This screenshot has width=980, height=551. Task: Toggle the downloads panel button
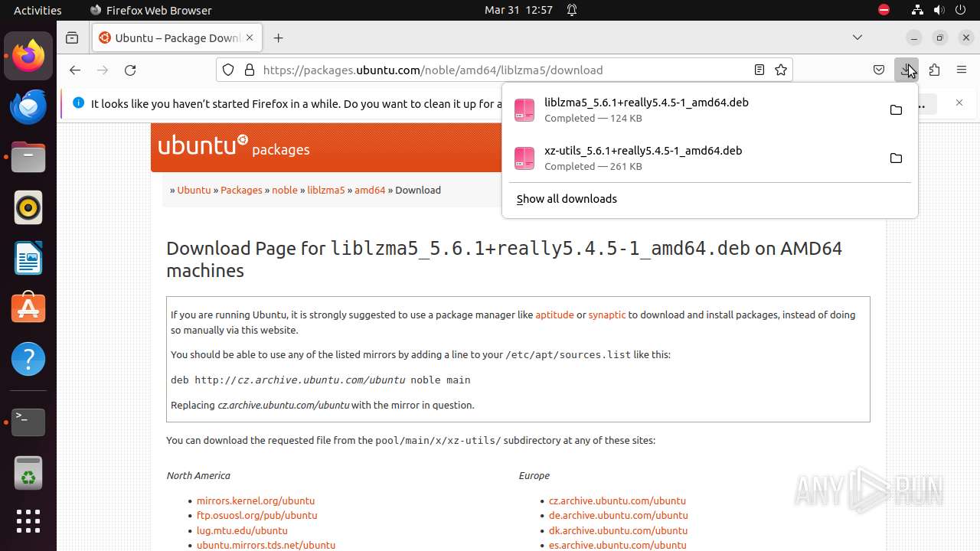click(x=906, y=70)
